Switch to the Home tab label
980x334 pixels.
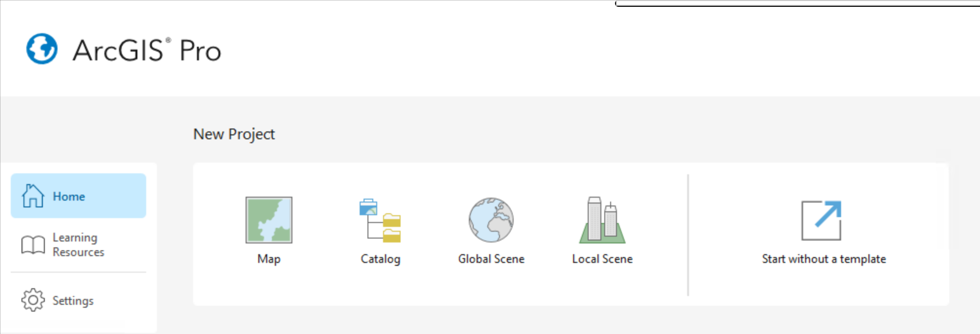[x=69, y=196]
